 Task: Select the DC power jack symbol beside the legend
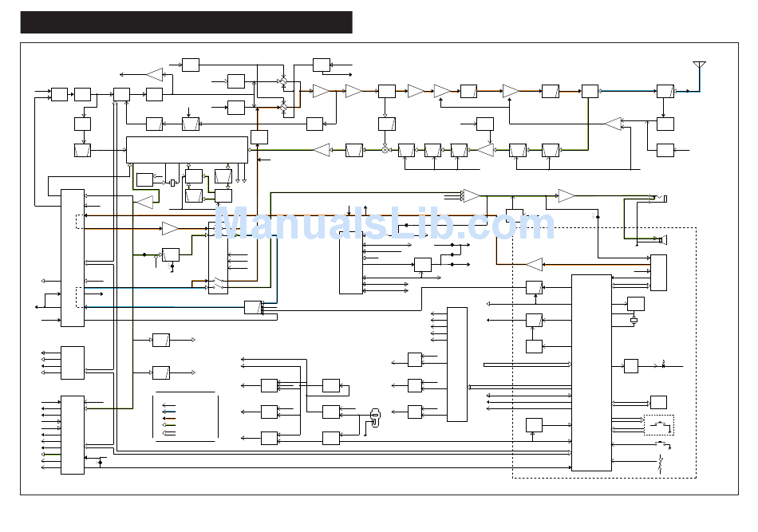pos(375,417)
